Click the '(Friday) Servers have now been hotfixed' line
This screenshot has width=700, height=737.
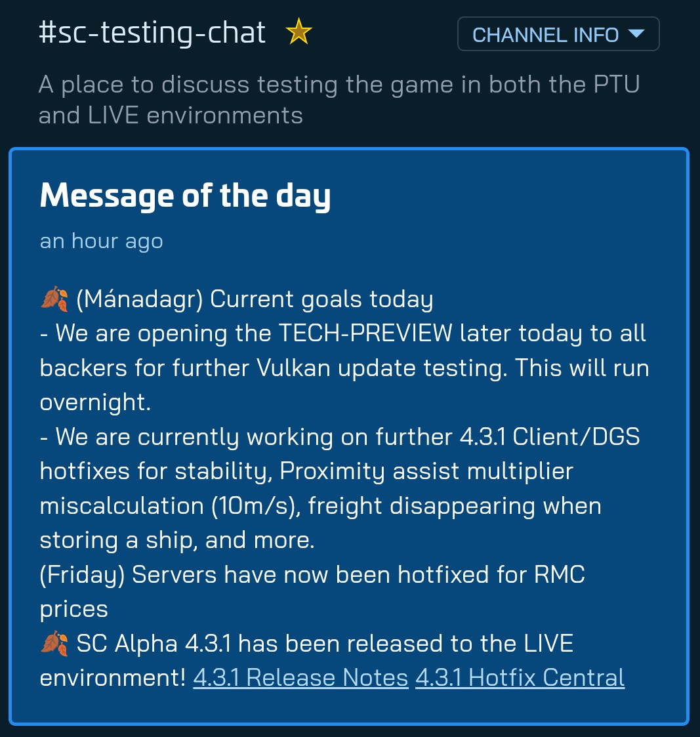coord(264,575)
